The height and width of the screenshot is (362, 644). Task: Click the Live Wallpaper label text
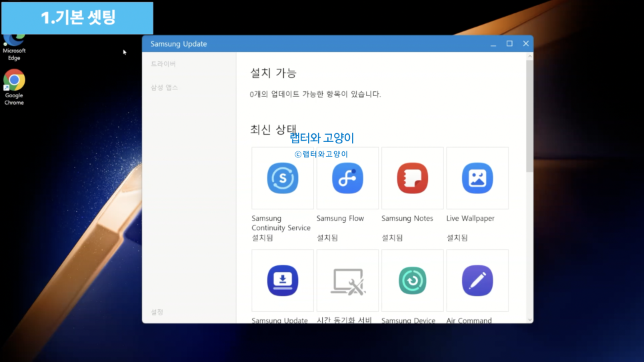[x=470, y=218]
